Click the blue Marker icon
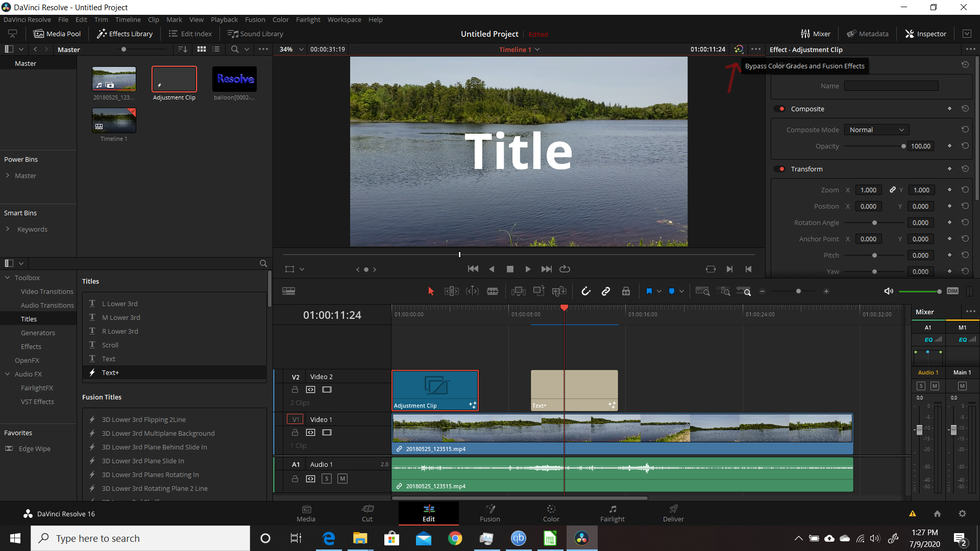The image size is (980, 551). coord(672,291)
